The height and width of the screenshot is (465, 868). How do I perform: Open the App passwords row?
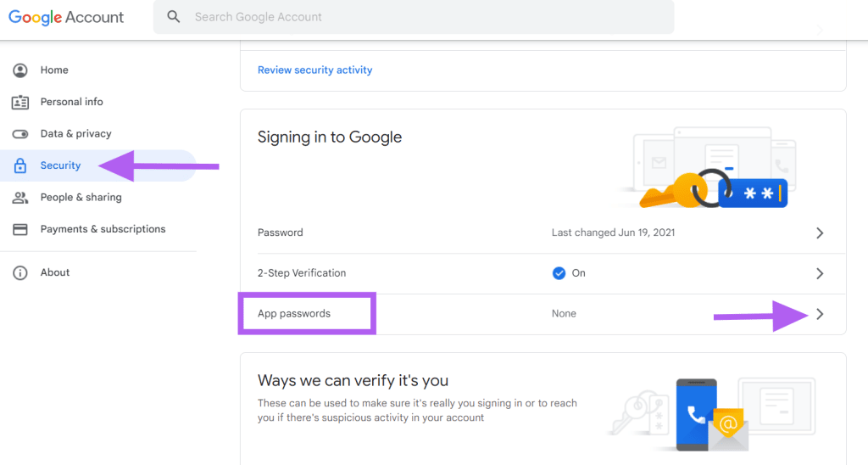click(x=543, y=314)
